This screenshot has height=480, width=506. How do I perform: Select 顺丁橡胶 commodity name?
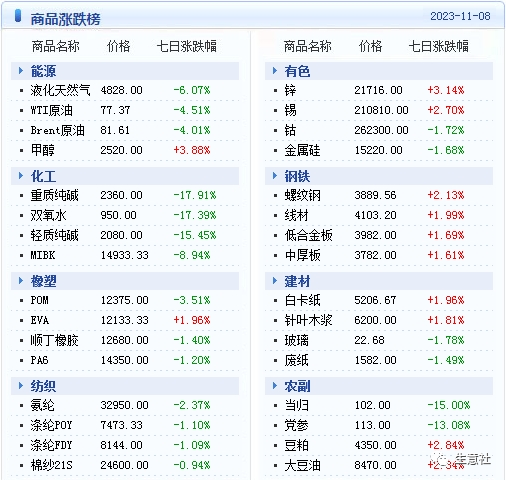pos(55,340)
